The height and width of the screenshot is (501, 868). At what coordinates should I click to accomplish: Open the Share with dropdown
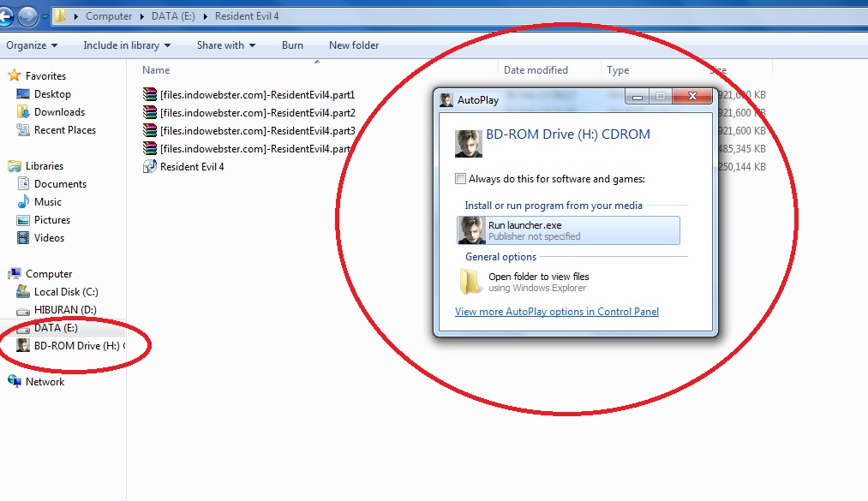pyautogui.click(x=226, y=45)
